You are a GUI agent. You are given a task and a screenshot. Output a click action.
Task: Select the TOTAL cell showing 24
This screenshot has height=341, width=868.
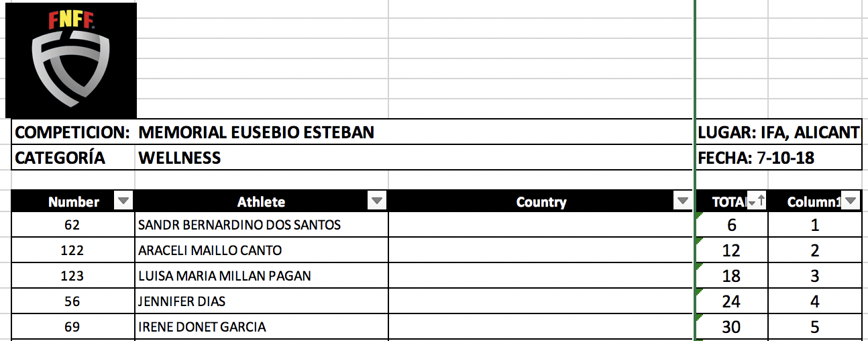[731, 301]
